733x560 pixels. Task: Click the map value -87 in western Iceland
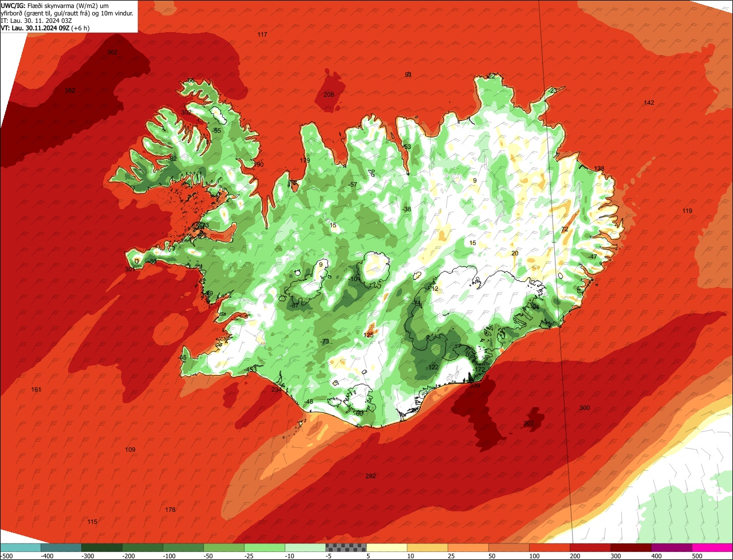pyautogui.click(x=294, y=305)
